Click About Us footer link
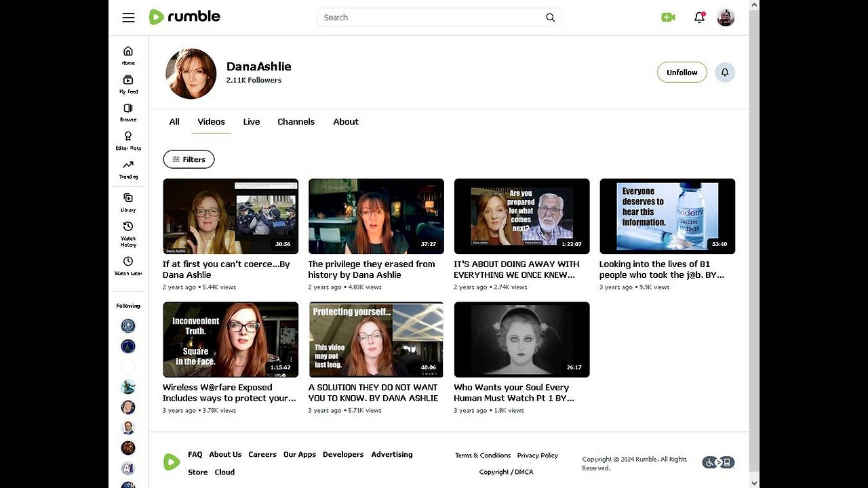 click(x=225, y=455)
